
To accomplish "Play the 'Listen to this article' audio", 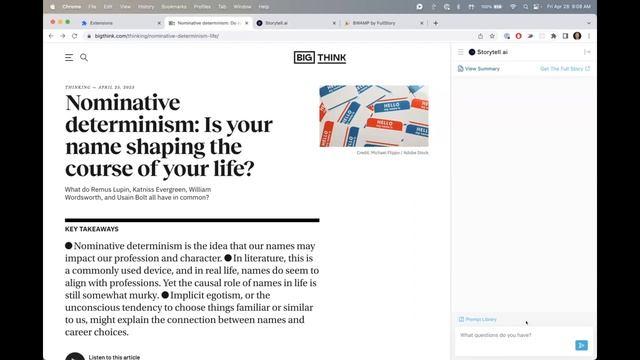I will coord(75,356).
